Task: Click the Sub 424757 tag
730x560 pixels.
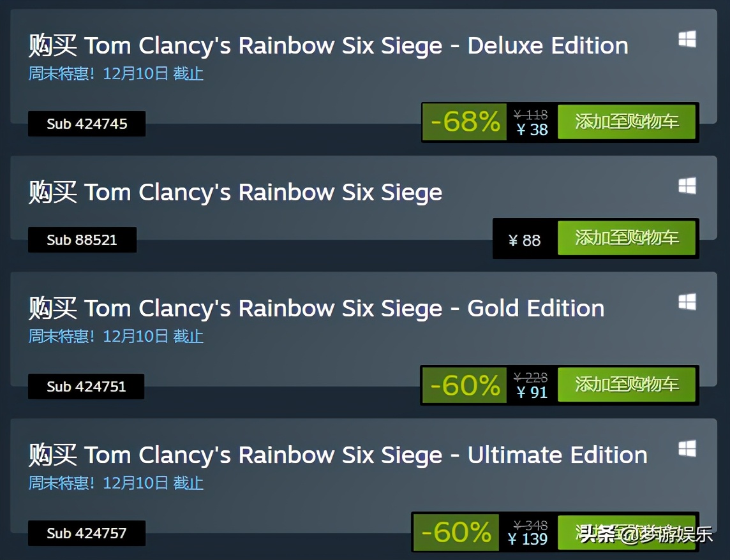Action: coord(87,533)
